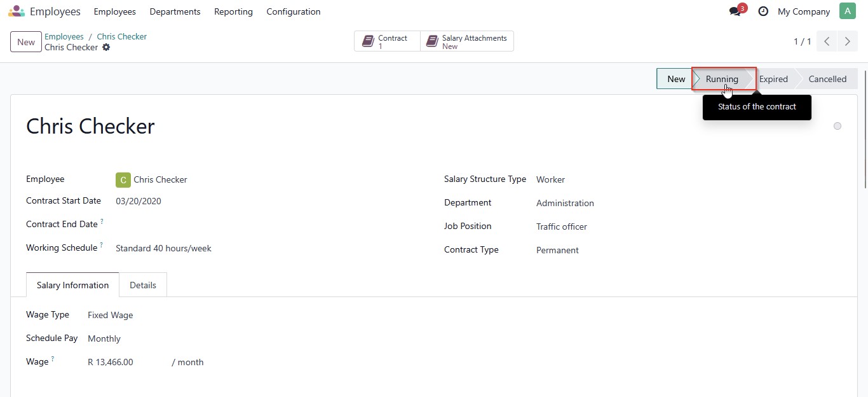Viewport: 868px width, 397px height.
Task: Click the / month wage suffix
Action: (x=187, y=362)
